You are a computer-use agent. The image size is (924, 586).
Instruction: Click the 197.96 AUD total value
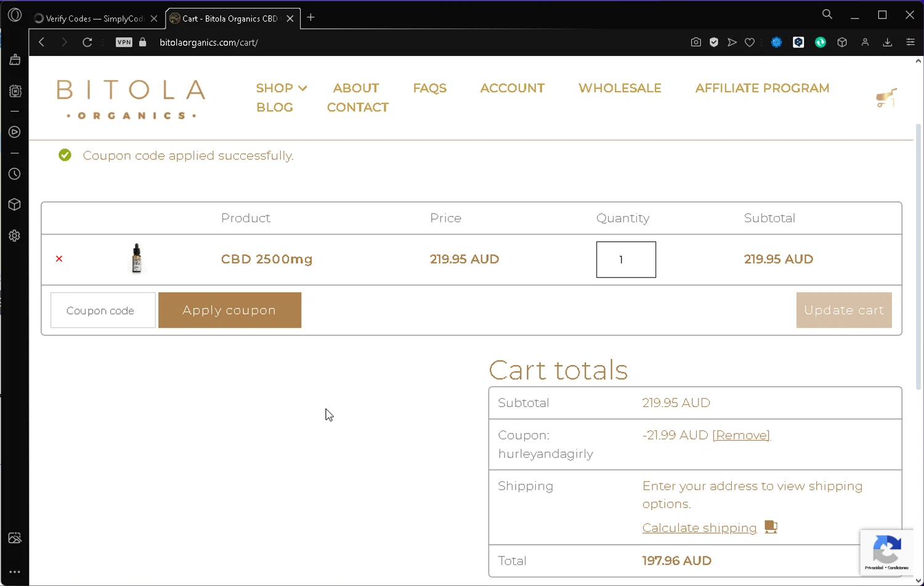point(677,561)
